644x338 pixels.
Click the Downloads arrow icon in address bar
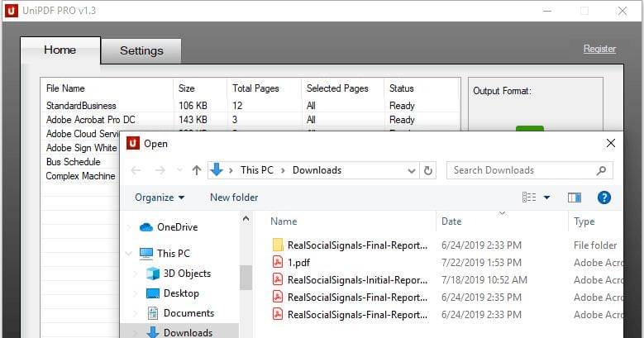[x=217, y=169]
